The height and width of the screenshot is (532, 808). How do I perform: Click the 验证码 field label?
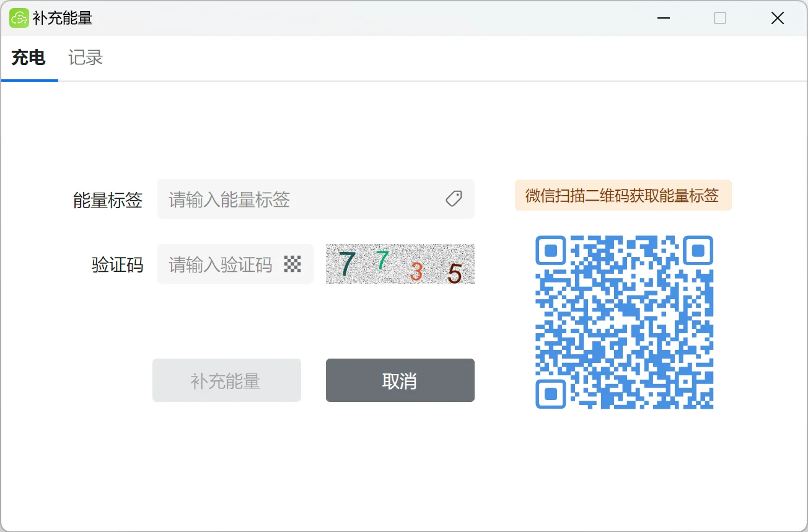point(118,265)
